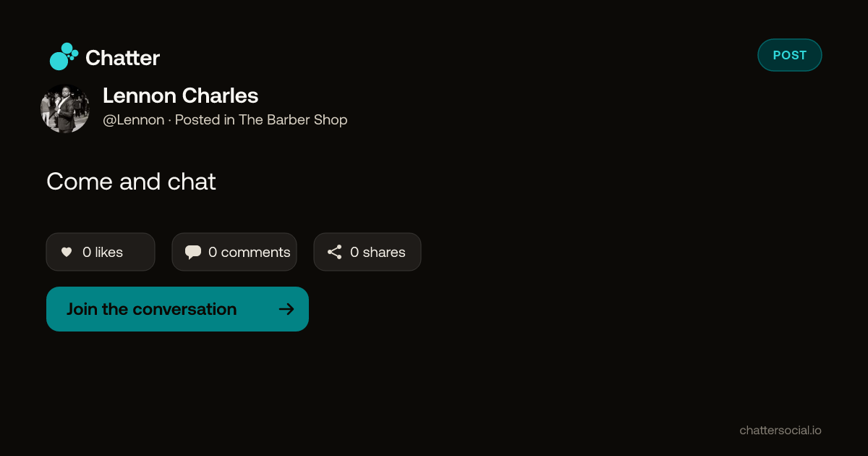Click Join the conversation button
Screen dimensions: 868x456
point(177,309)
